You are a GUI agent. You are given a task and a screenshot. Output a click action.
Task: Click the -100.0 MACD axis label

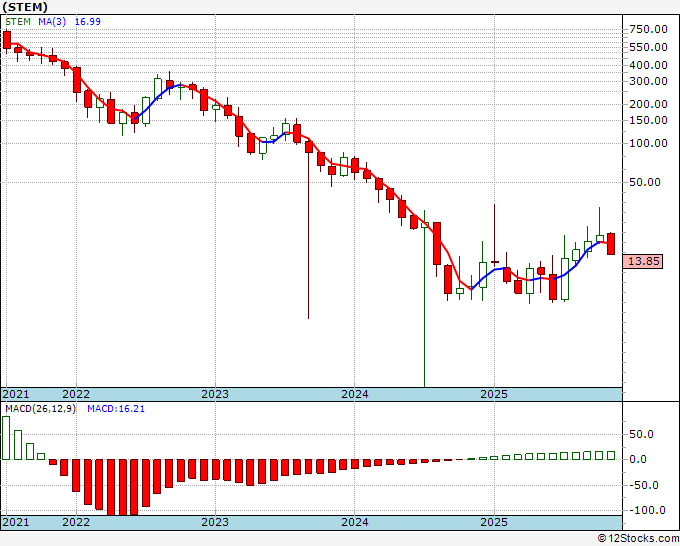pyautogui.click(x=641, y=510)
